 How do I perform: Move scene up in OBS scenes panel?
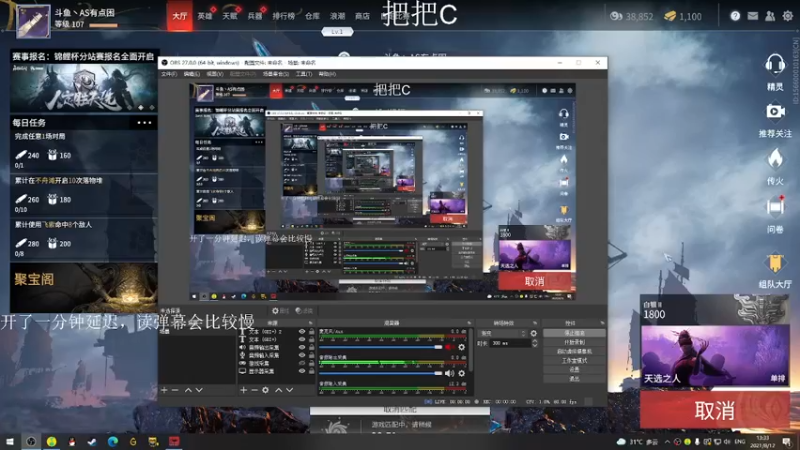188,390
